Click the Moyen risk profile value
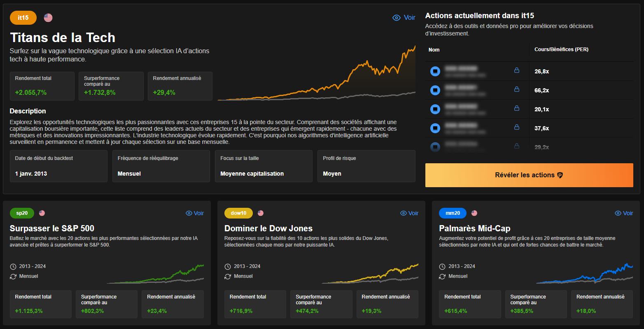Viewport: 644px width, 329px height. [332, 174]
